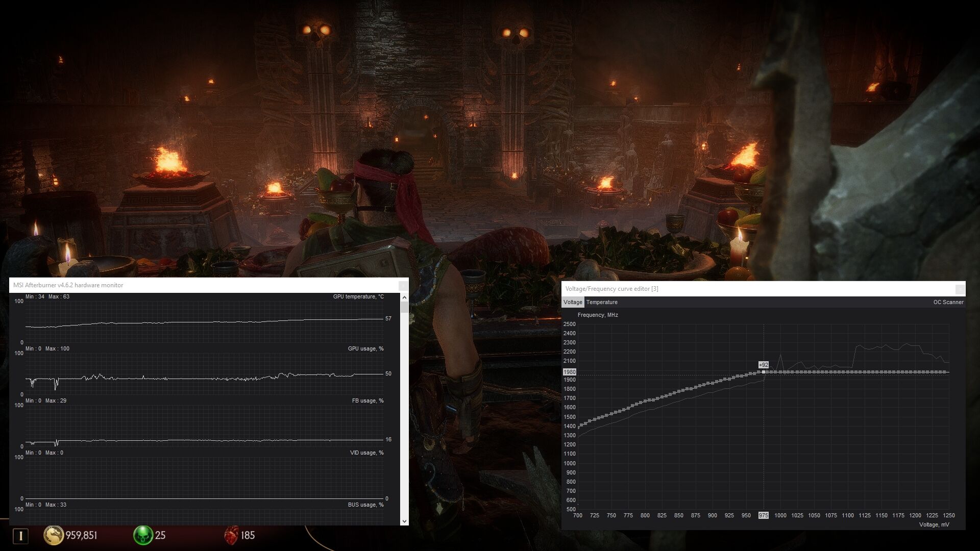Select the Voltage tab

coord(573,302)
